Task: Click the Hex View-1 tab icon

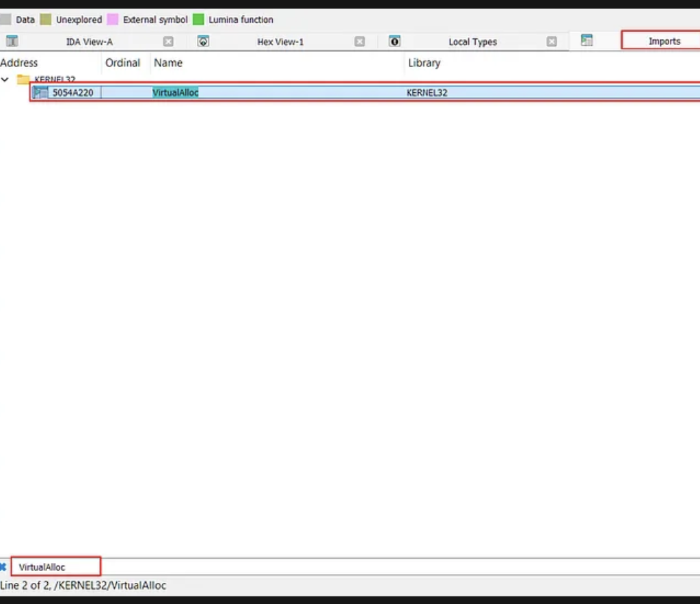Action: click(203, 41)
